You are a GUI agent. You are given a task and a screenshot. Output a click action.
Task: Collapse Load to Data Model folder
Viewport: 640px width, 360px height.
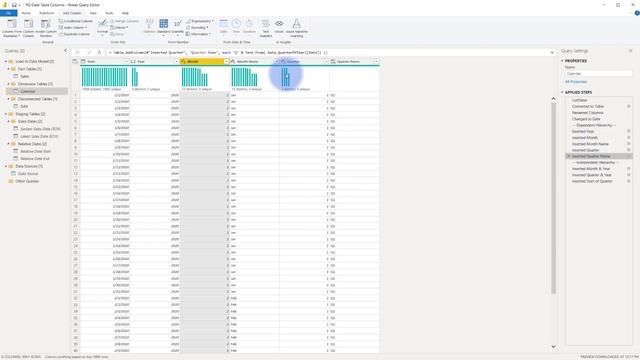[6, 62]
